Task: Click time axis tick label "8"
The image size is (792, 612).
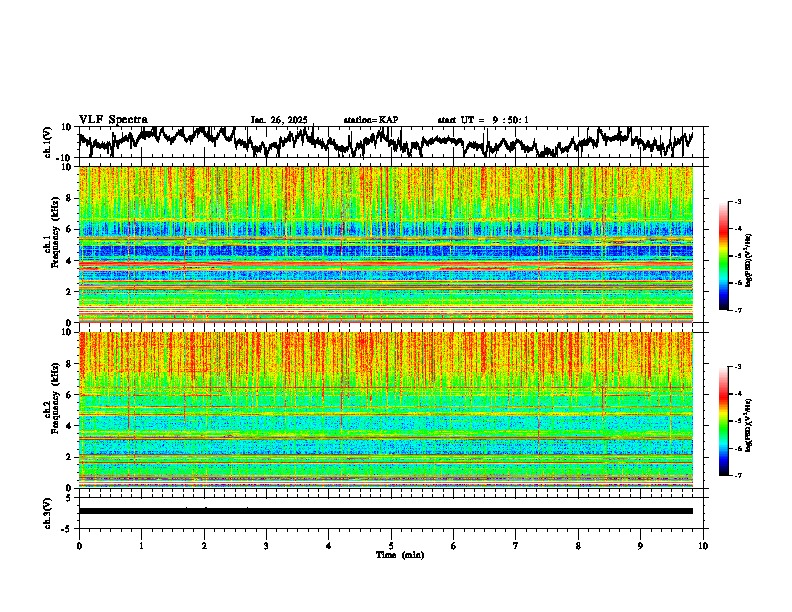Action: [x=578, y=546]
